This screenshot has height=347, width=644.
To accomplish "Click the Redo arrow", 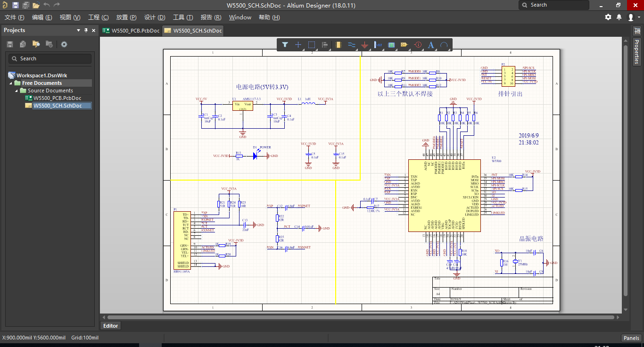I will [x=57, y=5].
